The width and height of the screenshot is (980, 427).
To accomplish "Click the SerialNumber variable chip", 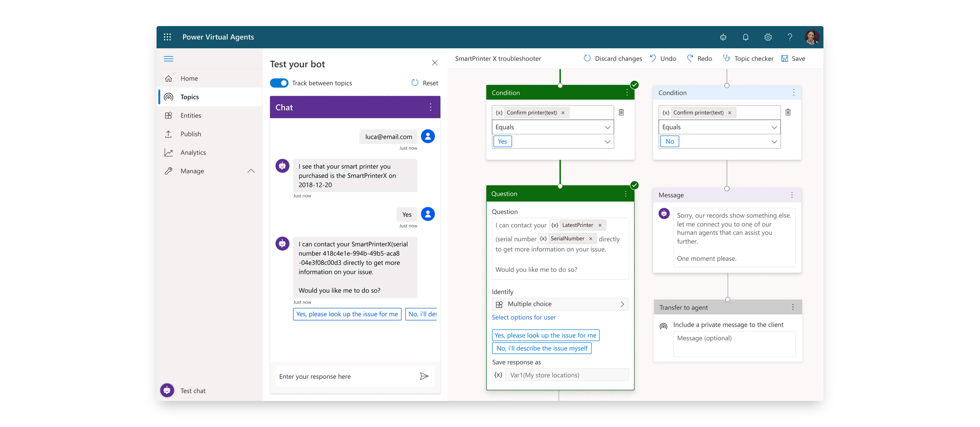I will [x=567, y=239].
